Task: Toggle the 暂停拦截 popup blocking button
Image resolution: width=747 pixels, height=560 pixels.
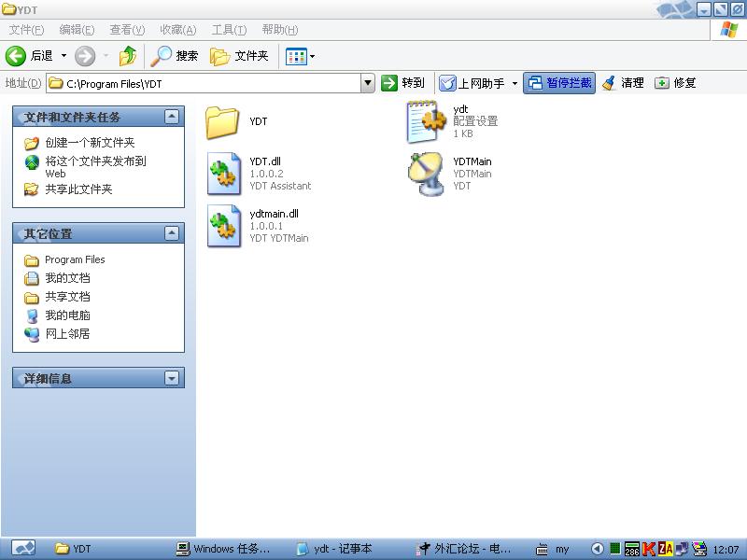Action: coord(559,83)
